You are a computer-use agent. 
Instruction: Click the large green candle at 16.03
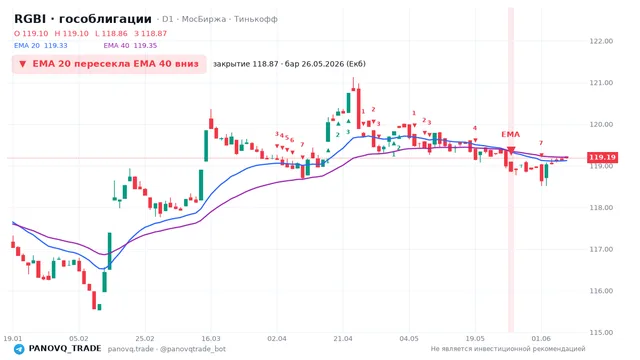pos(206,146)
